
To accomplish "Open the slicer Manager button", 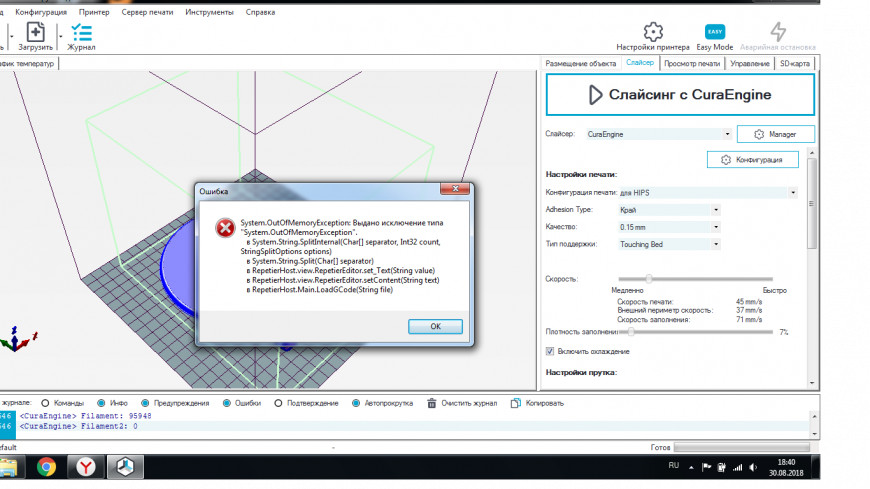I will click(776, 134).
